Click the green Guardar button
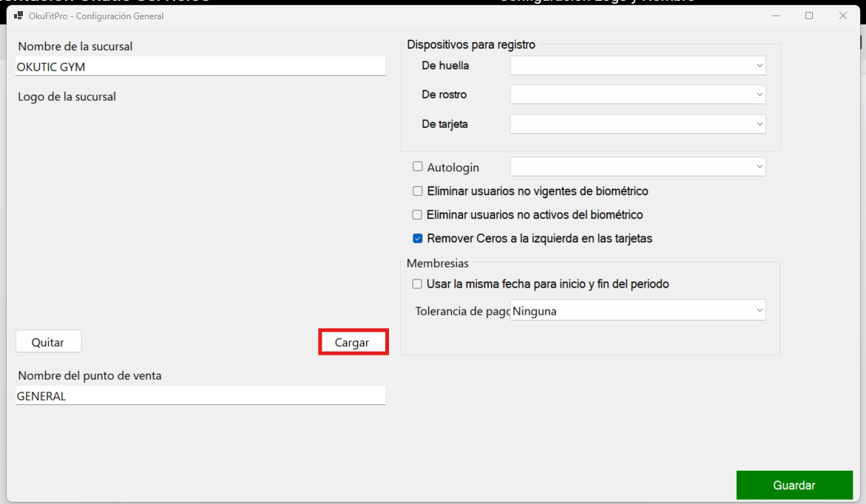Screen dimensions: 866x504 794,486
